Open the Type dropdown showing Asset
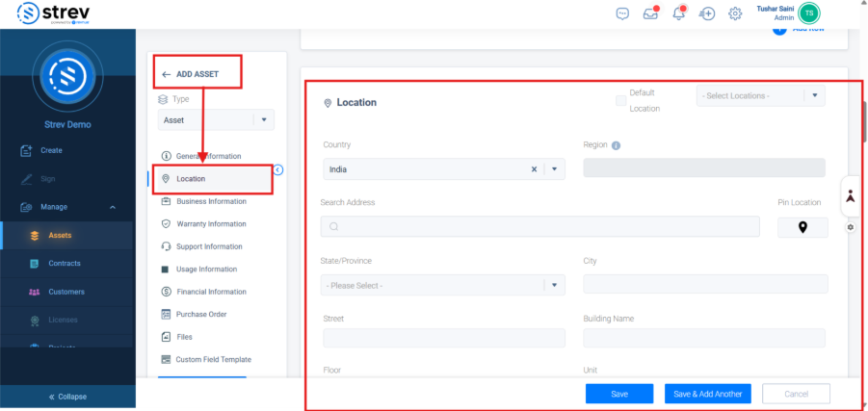 216,120
